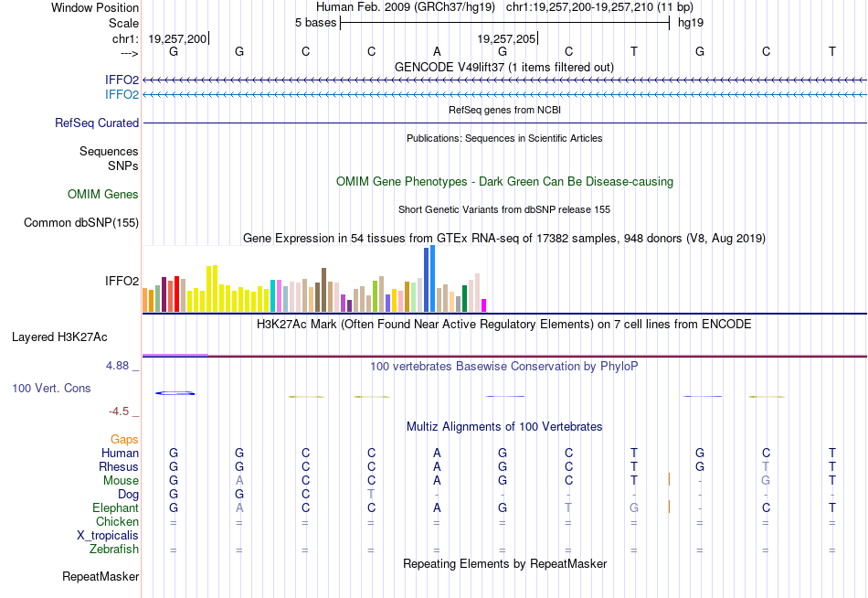
Task: Open Multiz Alignments of 100 Vertebrates title
Action: pyautogui.click(x=504, y=427)
